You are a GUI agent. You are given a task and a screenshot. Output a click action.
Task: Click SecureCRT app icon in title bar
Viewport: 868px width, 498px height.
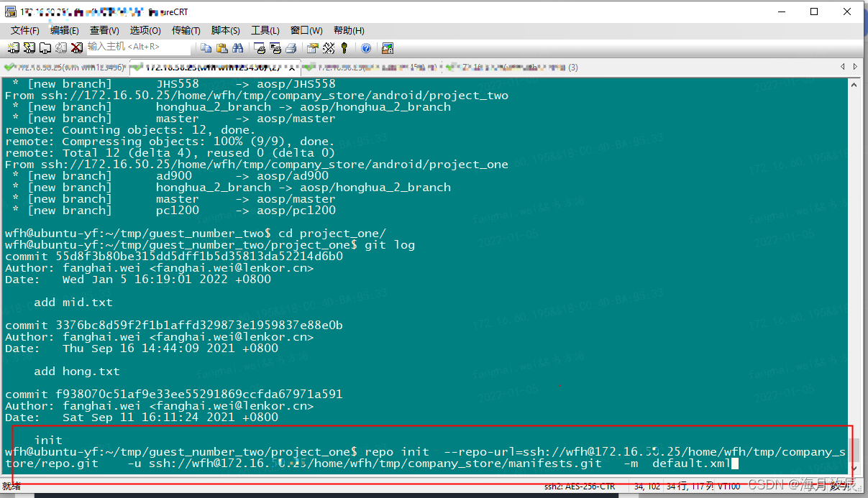(10, 11)
